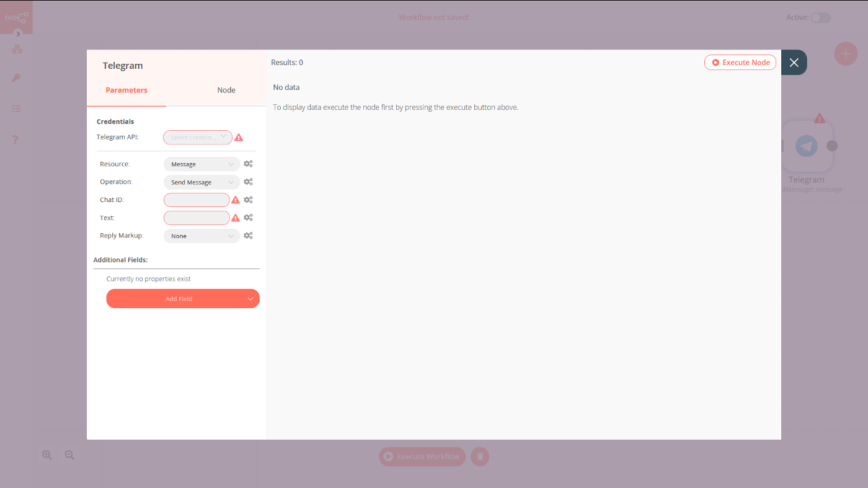Click the warning icon beside Text field

(x=236, y=218)
